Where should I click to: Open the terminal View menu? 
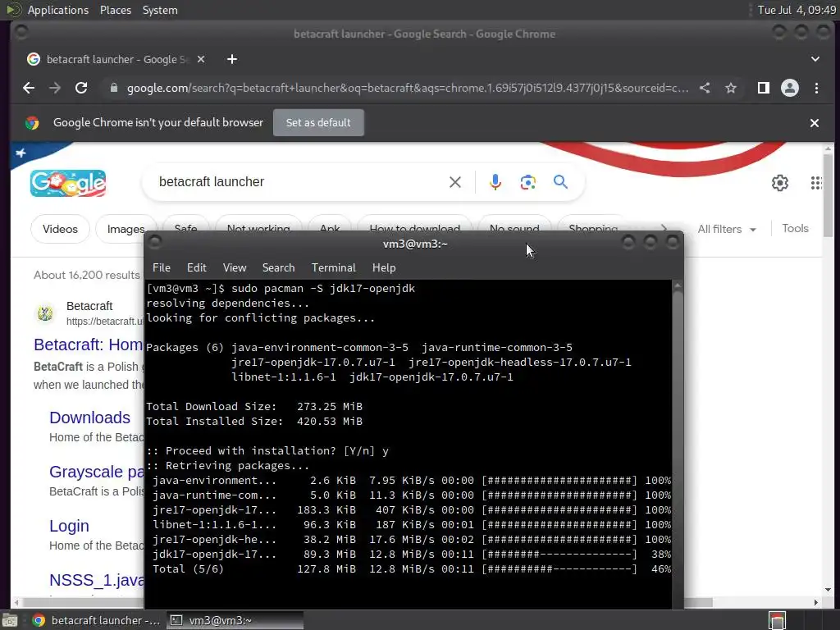[235, 267]
